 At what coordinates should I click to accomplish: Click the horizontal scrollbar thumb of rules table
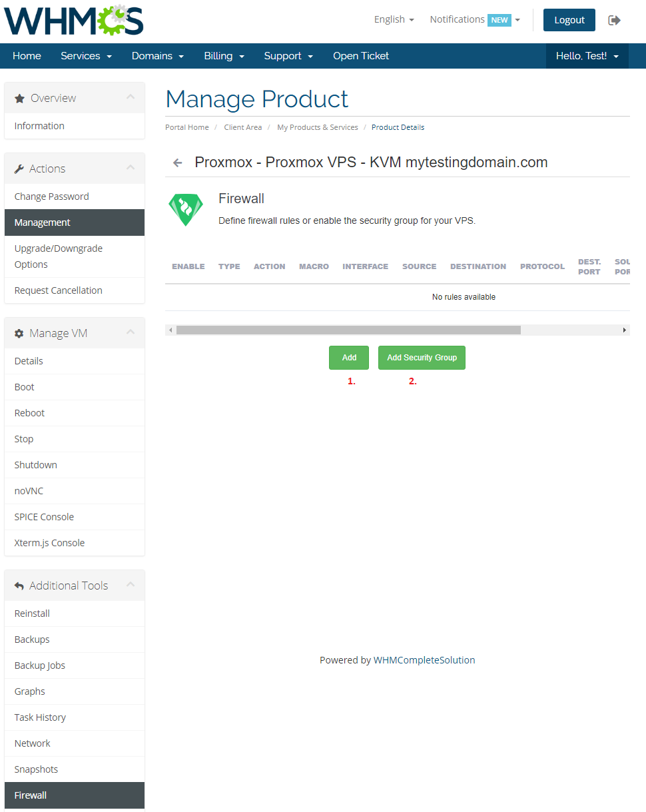tap(348, 330)
